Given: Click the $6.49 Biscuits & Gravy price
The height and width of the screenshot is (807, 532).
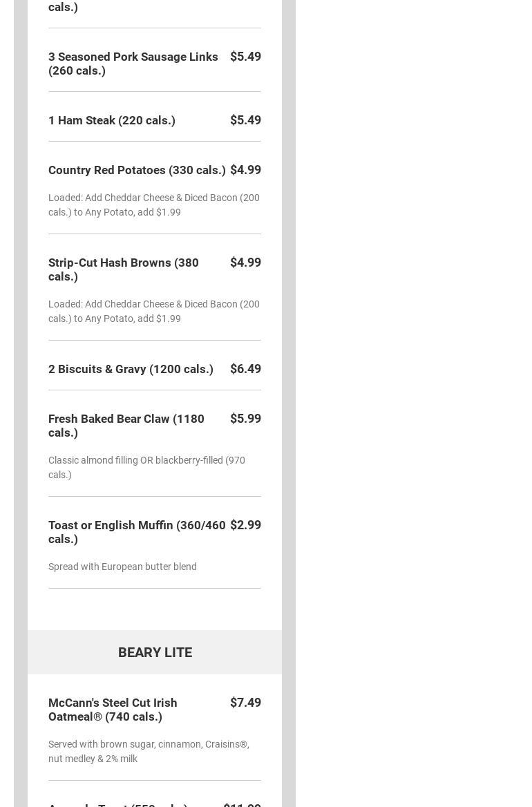Looking at the screenshot, I should point(245,369).
